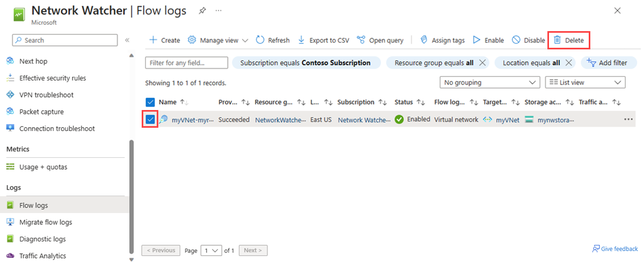Delete the selected flow log

pyautogui.click(x=569, y=40)
